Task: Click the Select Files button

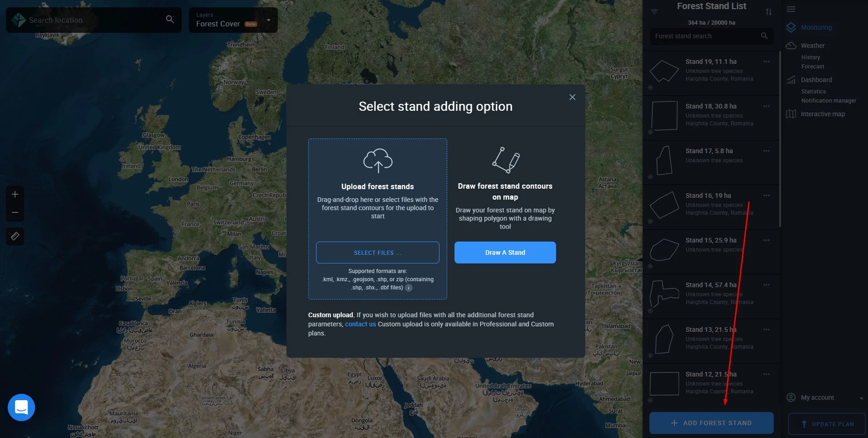Action: tap(378, 252)
